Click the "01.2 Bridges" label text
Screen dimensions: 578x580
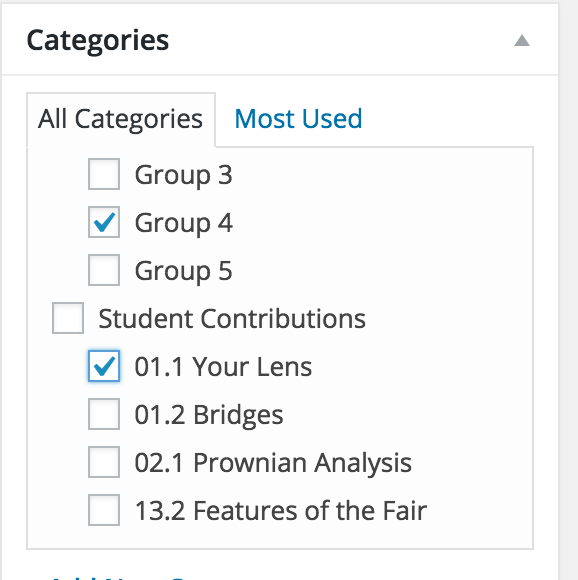pyautogui.click(x=209, y=415)
